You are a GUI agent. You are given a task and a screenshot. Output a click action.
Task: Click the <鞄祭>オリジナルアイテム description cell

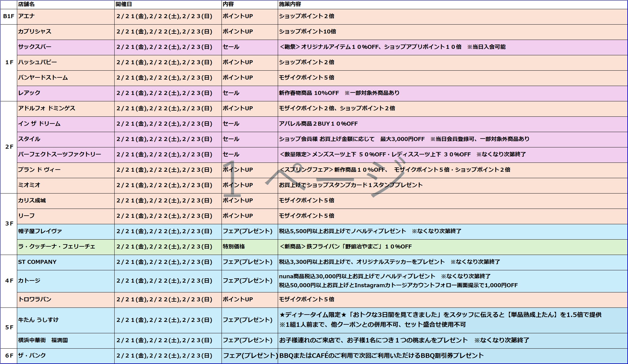[x=453, y=47]
